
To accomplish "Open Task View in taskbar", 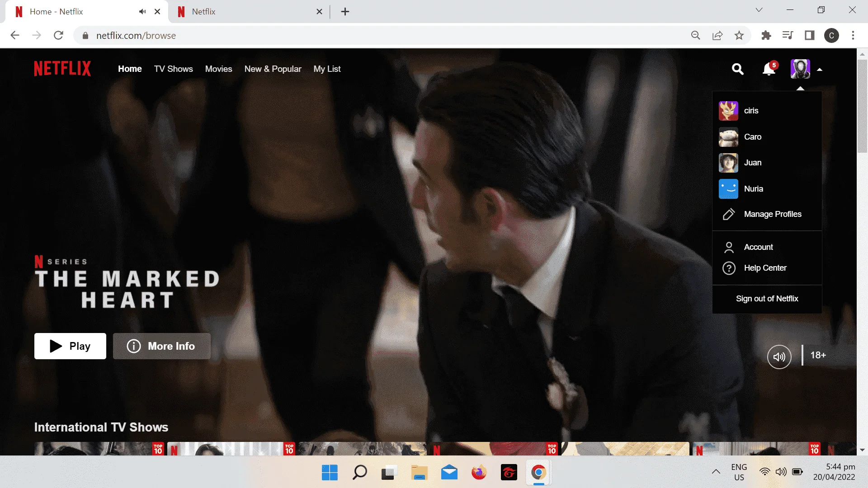I will pyautogui.click(x=389, y=473).
